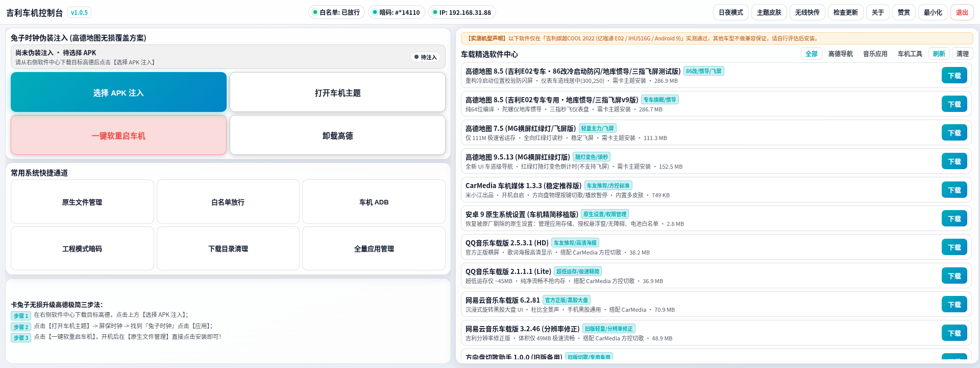Download 高德地图 7.5 (MG横屏红绿灯/飞屏版)

click(954, 133)
